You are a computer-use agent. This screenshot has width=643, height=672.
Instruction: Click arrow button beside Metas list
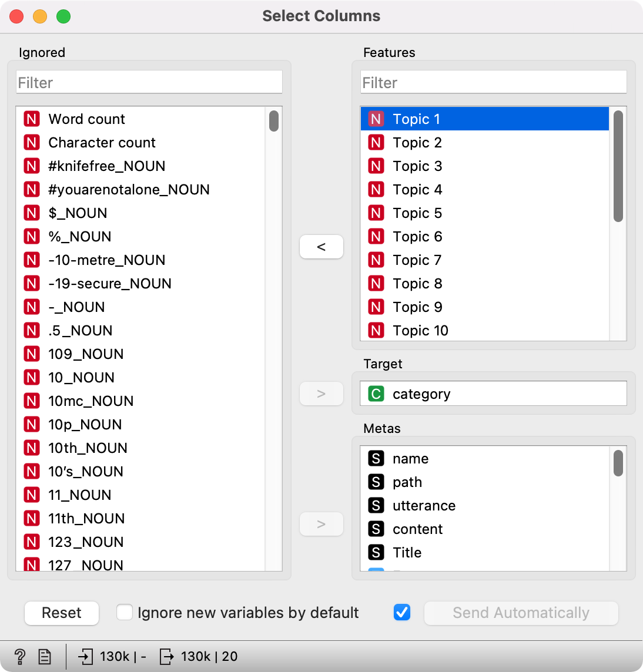(321, 524)
